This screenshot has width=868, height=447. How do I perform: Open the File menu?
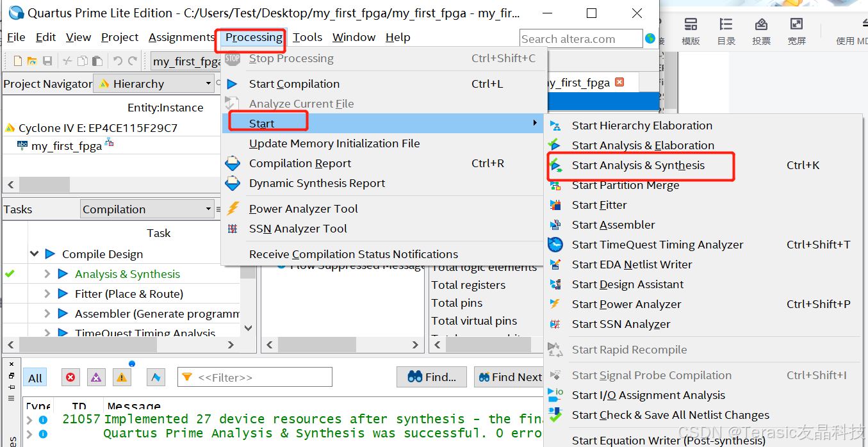(16, 37)
